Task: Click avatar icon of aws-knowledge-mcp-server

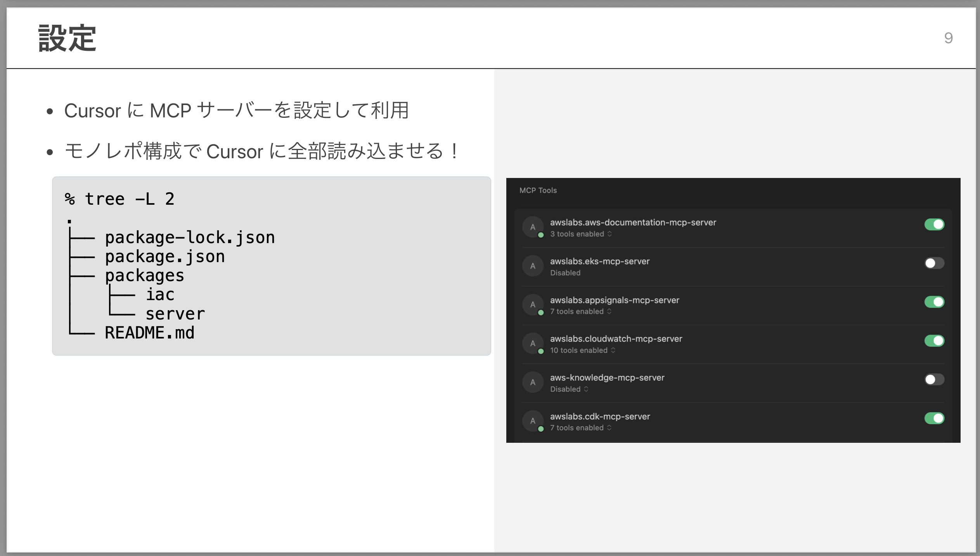Action: pyautogui.click(x=533, y=382)
